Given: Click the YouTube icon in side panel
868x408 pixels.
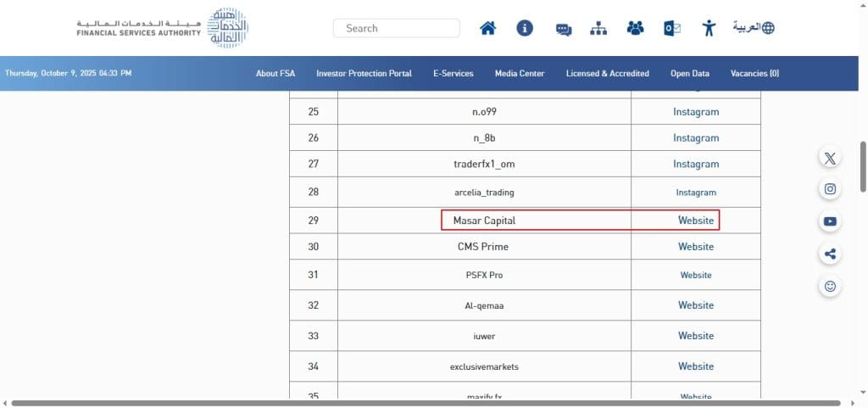Looking at the screenshot, I should pos(830,221).
